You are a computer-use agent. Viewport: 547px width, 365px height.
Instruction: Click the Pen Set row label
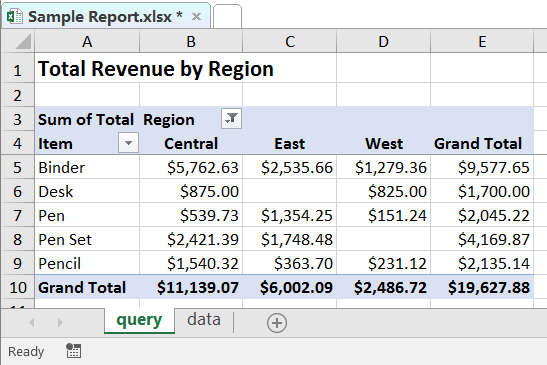coord(87,239)
